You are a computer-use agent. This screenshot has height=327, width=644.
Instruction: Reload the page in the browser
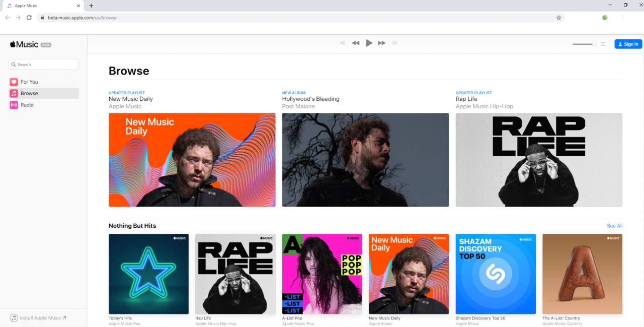pyautogui.click(x=29, y=18)
